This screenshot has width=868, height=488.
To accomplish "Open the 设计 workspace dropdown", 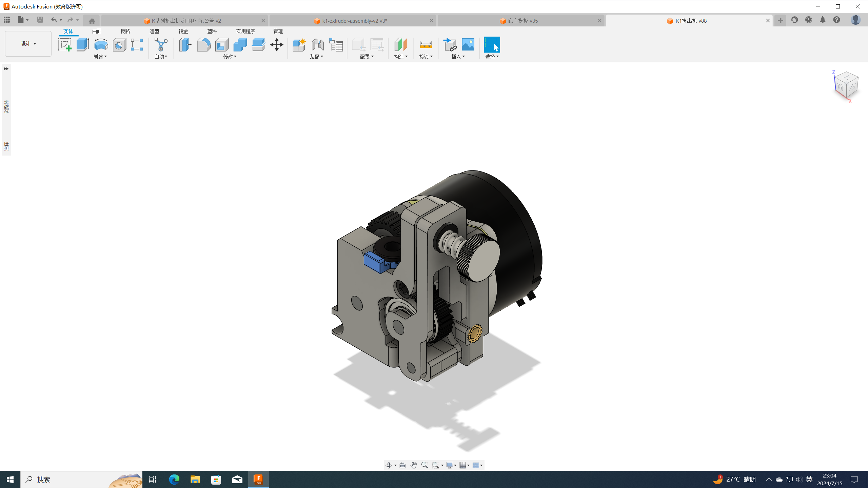I will pos(28,43).
